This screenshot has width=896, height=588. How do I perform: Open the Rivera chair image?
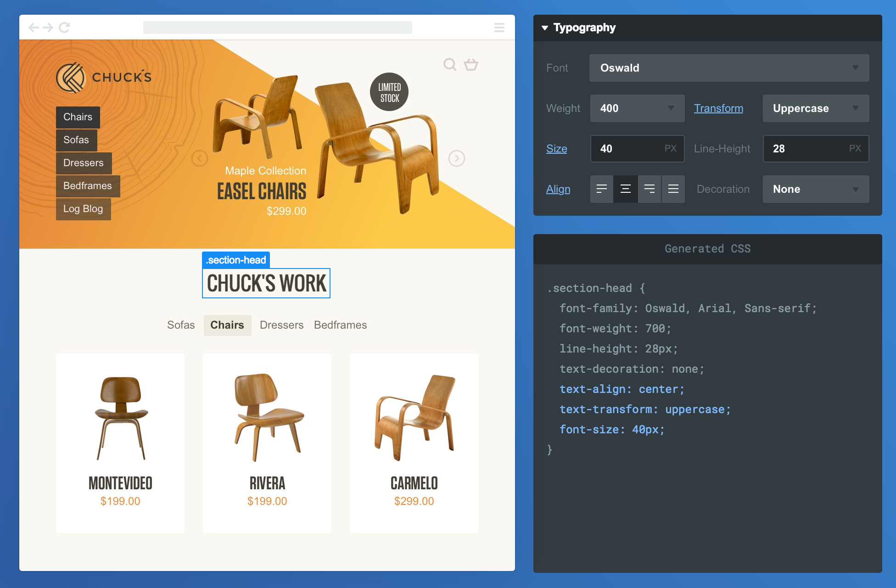coord(269,417)
